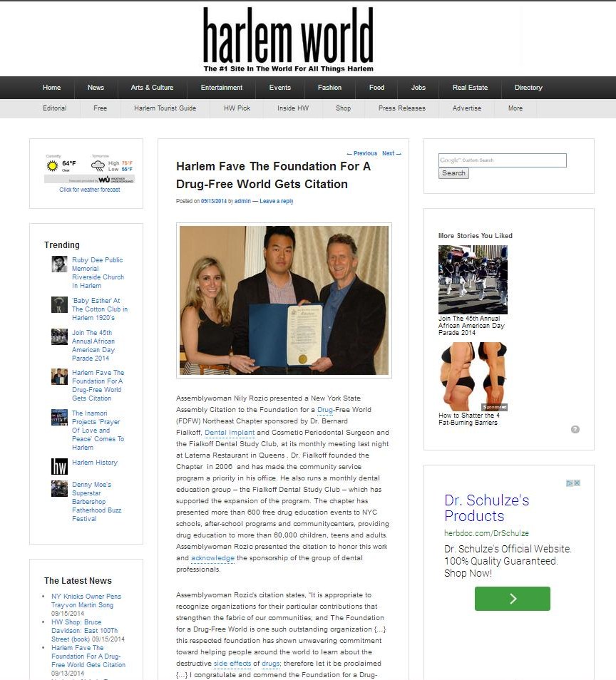616x680 pixels.
Task: Go to the Previous article link
Action: pos(362,153)
